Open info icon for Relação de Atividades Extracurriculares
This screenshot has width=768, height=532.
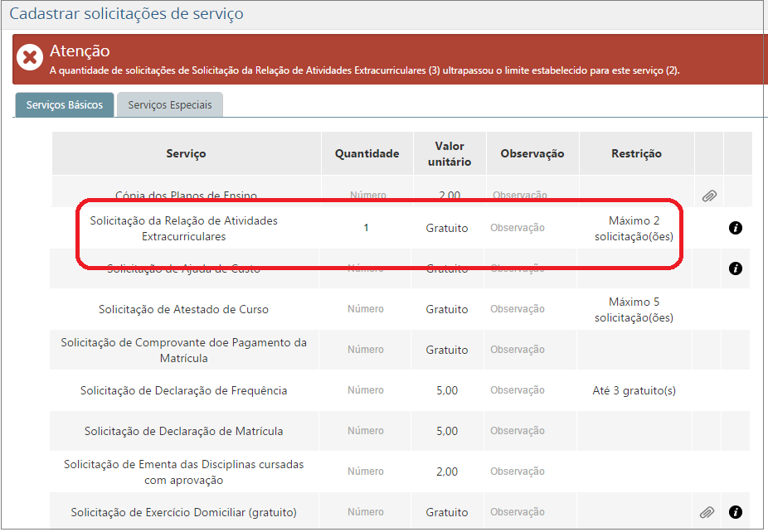(x=736, y=228)
